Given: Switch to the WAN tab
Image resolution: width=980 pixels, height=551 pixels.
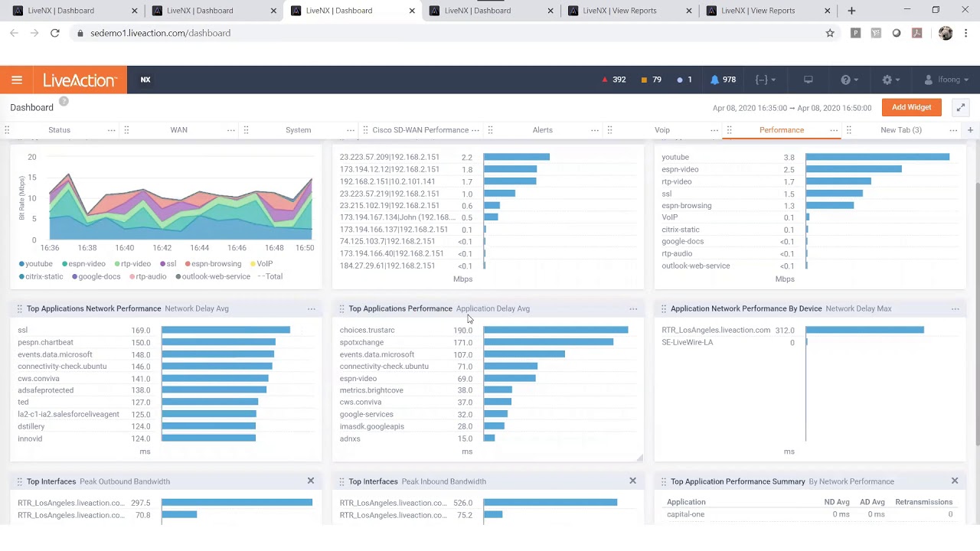Looking at the screenshot, I should click(x=178, y=130).
